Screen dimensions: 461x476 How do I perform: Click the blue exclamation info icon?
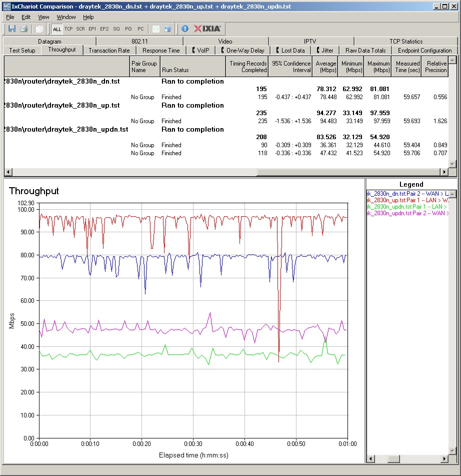185,29
